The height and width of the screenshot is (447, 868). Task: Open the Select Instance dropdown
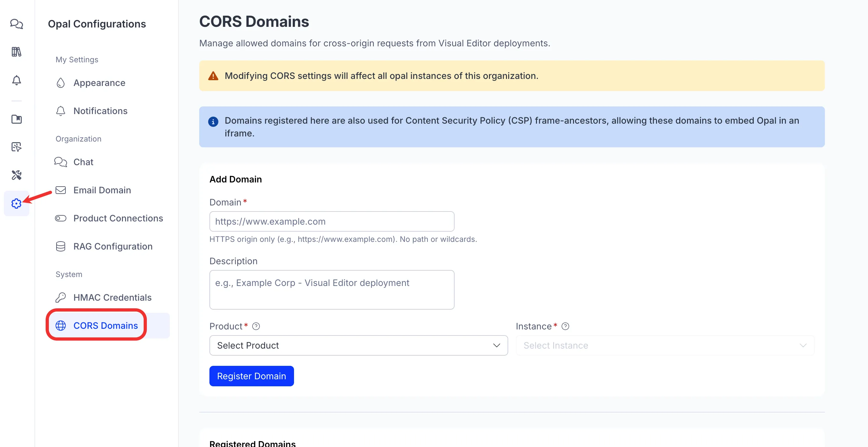(665, 345)
